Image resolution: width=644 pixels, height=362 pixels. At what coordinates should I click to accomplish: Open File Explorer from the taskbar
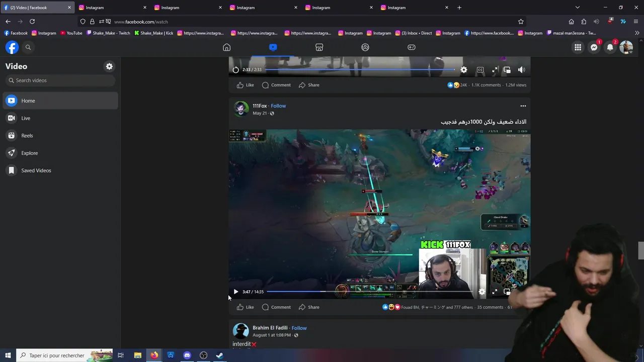tap(137, 355)
